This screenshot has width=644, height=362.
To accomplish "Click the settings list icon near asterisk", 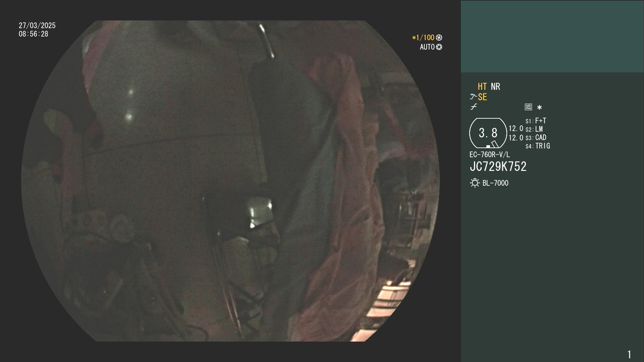I will click(x=528, y=107).
